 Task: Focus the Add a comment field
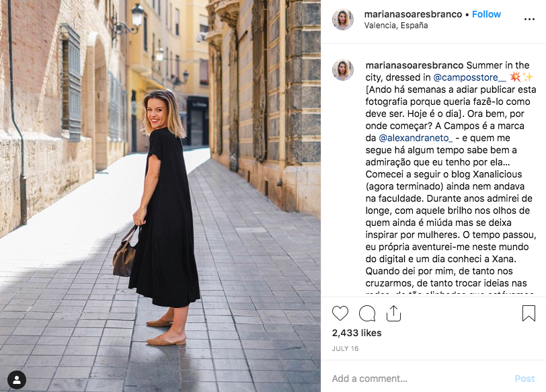418,379
